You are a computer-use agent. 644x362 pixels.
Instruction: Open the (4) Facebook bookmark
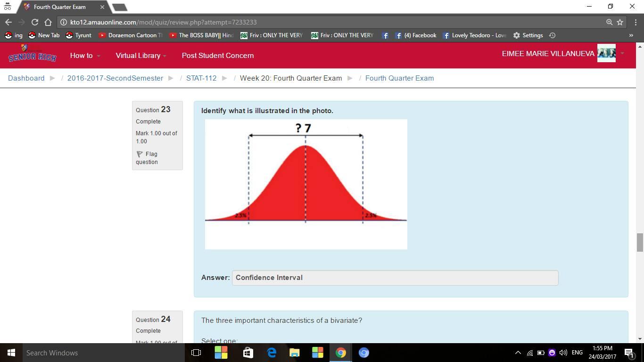[416, 35]
